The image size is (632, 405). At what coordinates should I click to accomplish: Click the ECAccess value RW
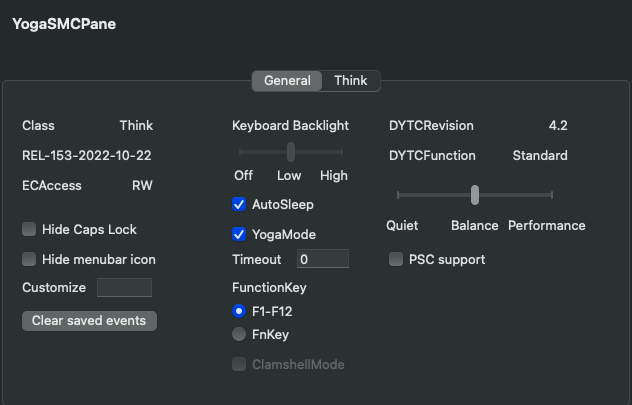pos(142,185)
